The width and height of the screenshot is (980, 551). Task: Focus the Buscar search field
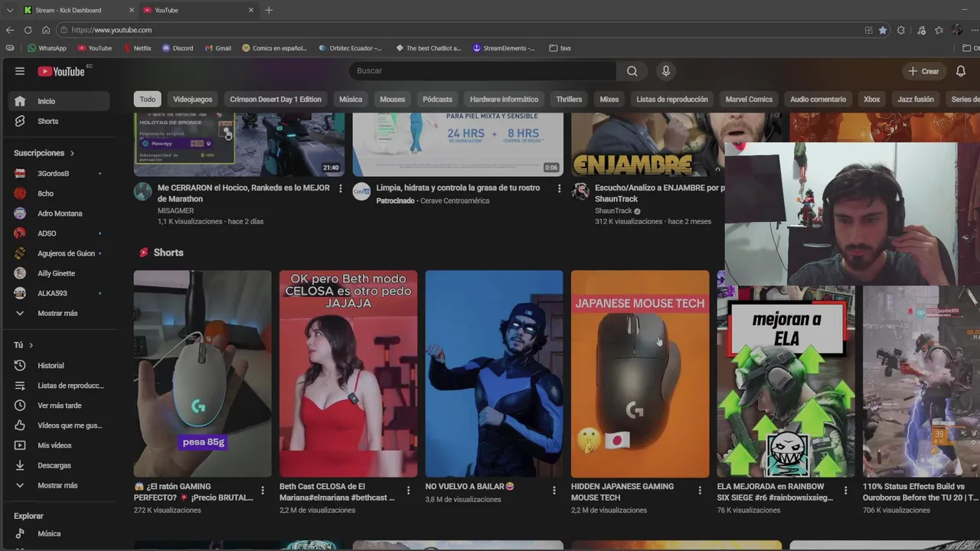click(483, 71)
